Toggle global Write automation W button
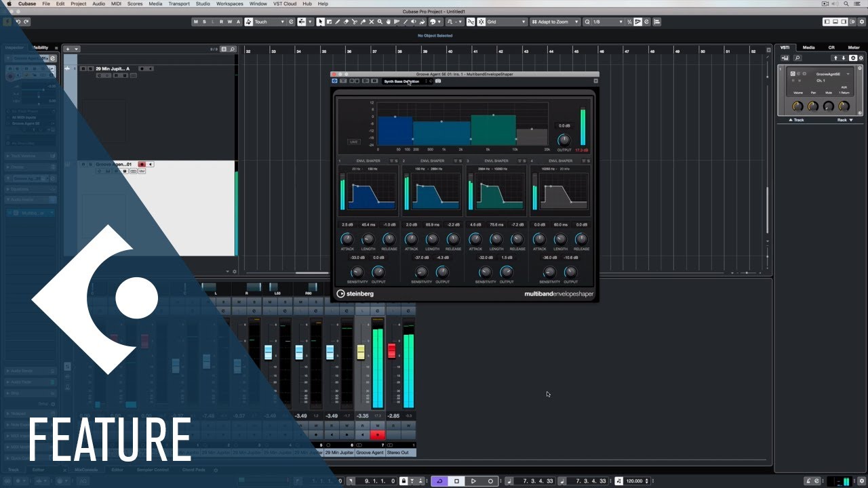868x488 pixels. tap(230, 22)
